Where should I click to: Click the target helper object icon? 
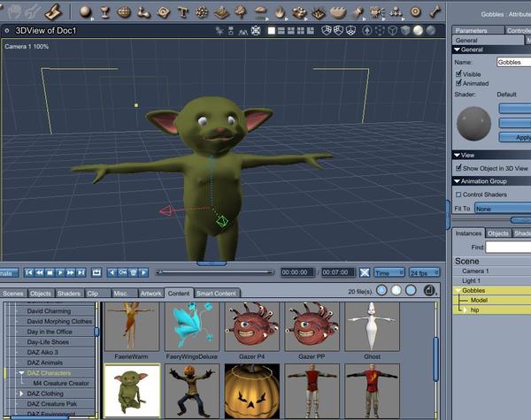(x=416, y=12)
